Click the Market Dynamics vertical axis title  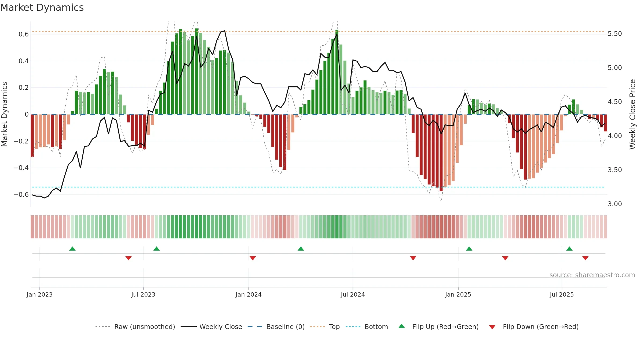(x=4, y=114)
